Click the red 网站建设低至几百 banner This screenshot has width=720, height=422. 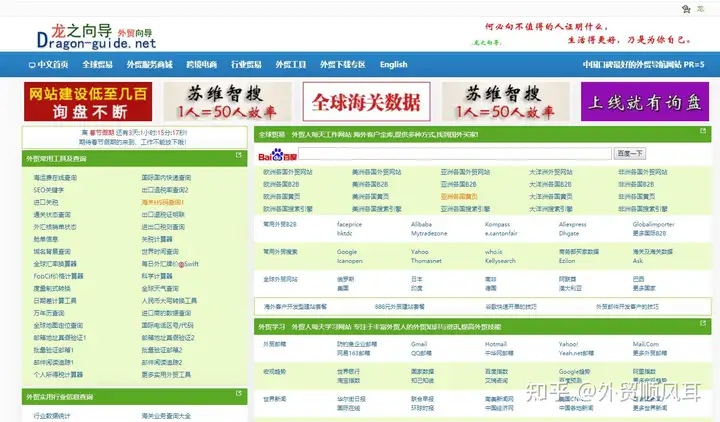point(88,101)
